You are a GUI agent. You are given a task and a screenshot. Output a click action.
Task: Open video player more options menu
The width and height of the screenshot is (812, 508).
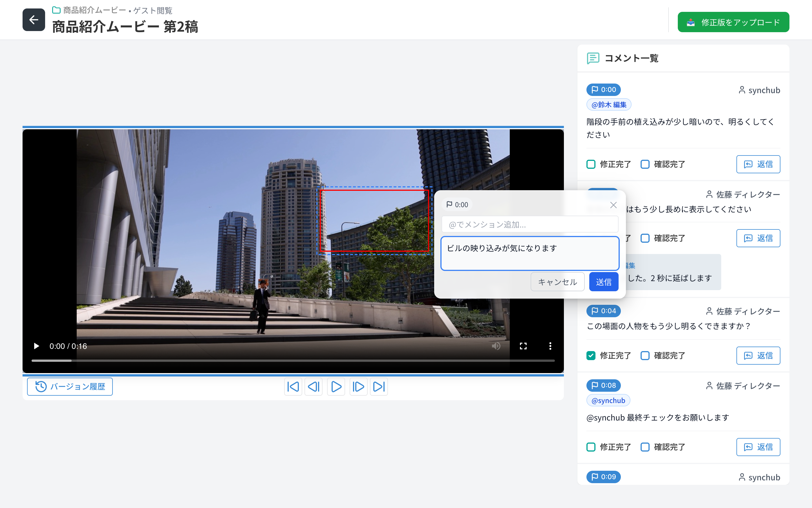click(550, 346)
